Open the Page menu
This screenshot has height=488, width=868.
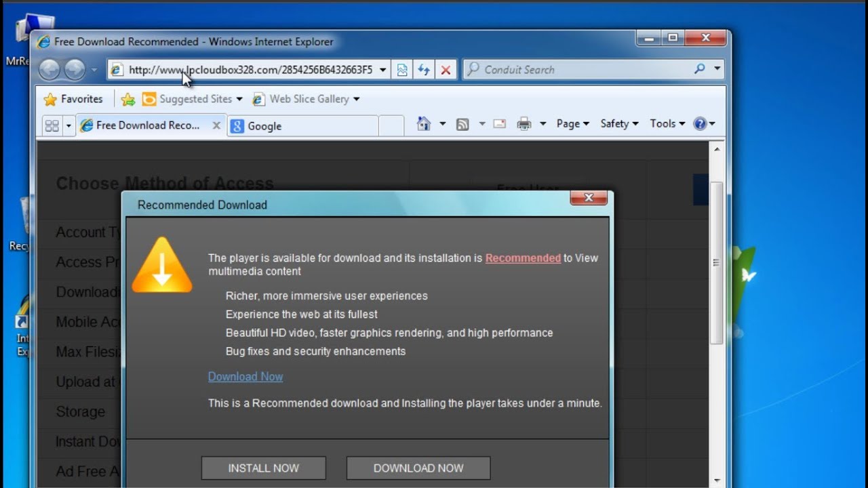572,123
